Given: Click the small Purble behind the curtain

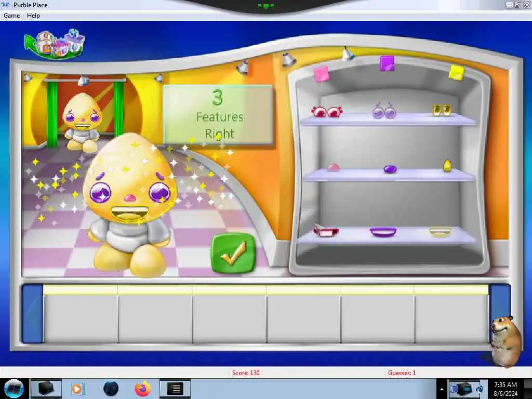Looking at the screenshot, I should (x=82, y=122).
